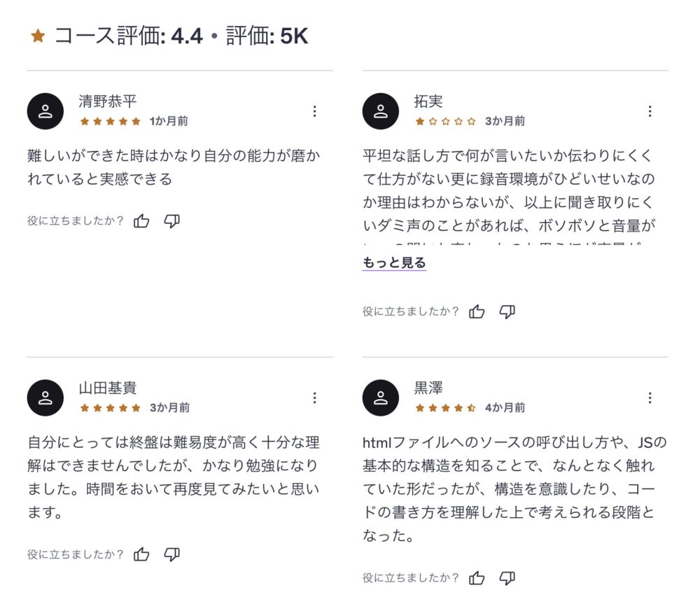This screenshot has height=597, width=700.
Task: Open three-dot menu on 拓実's review
Action: point(650,111)
